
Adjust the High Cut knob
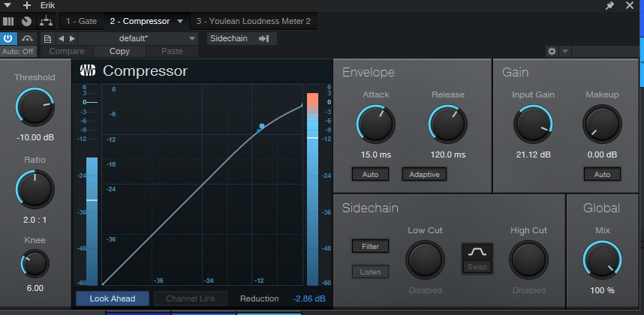click(x=528, y=260)
